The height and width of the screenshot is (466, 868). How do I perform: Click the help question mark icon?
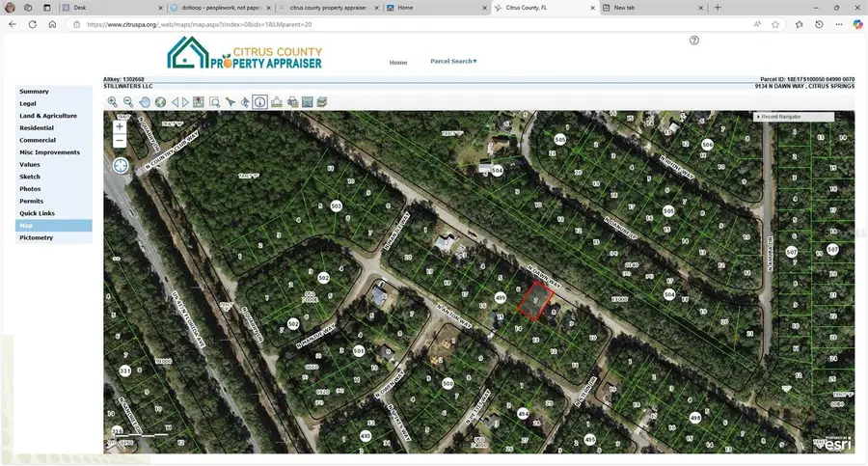(694, 41)
